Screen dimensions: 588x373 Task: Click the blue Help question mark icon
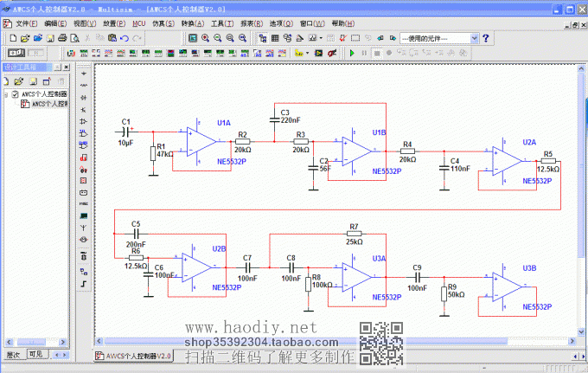pos(486,39)
